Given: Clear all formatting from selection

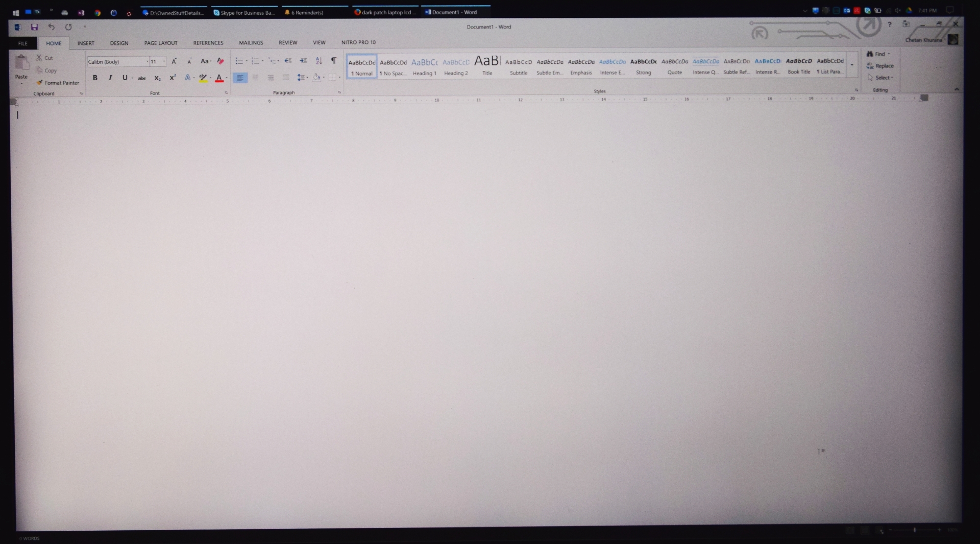Looking at the screenshot, I should [220, 61].
